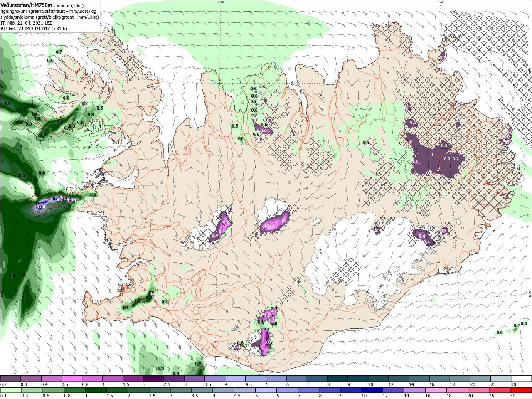
Task: Click the magenta snowfall patch on Hofsjökull glacier
Action: [x=274, y=222]
